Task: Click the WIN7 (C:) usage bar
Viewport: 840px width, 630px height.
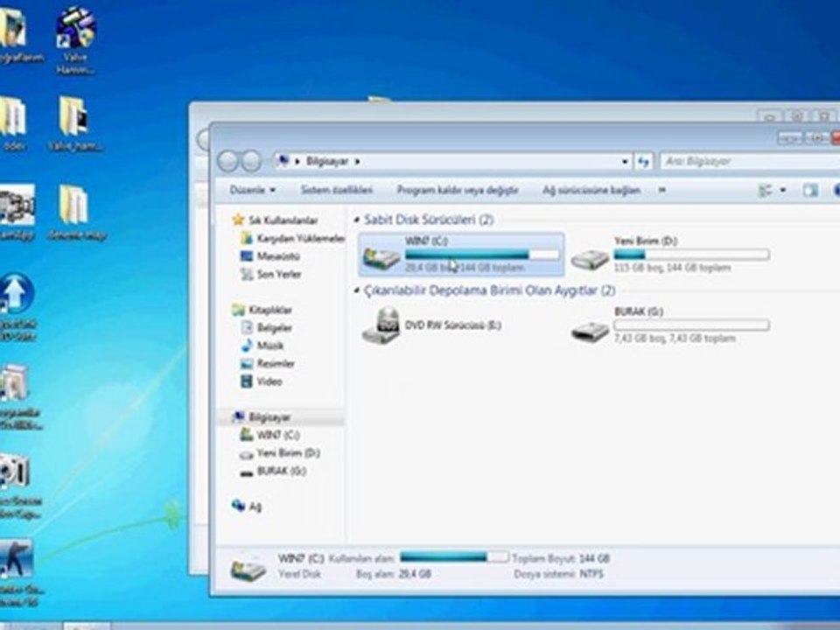Action: click(482, 255)
